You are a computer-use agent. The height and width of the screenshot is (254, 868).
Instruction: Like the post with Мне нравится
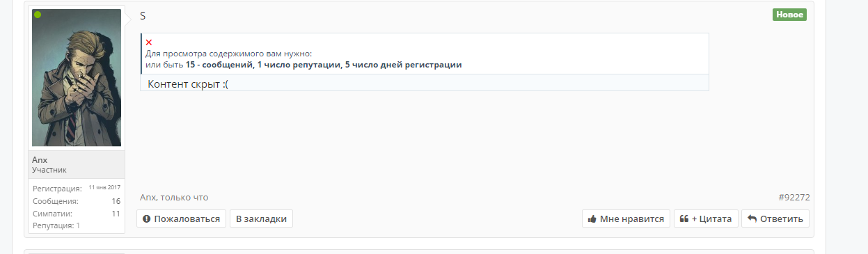tap(626, 219)
